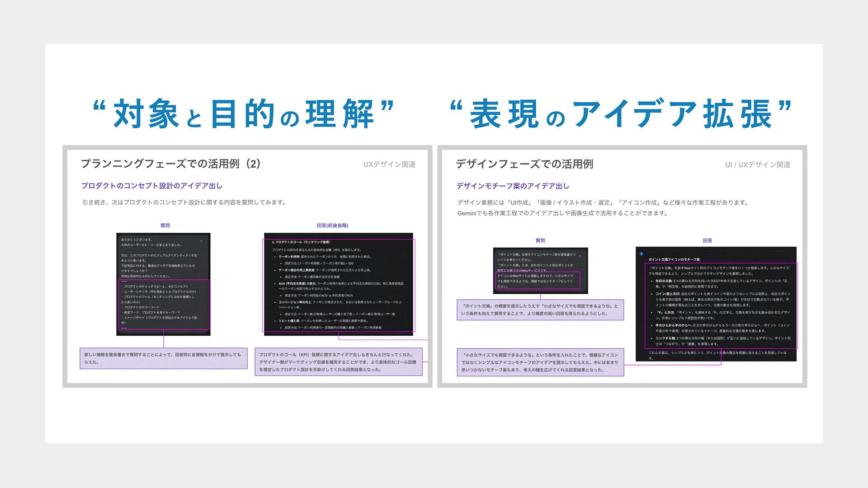This screenshot has height=488, width=868.
Task: Click the bottom-right purple note about シンプルなアイコンモチーフ
Action: 540,362
